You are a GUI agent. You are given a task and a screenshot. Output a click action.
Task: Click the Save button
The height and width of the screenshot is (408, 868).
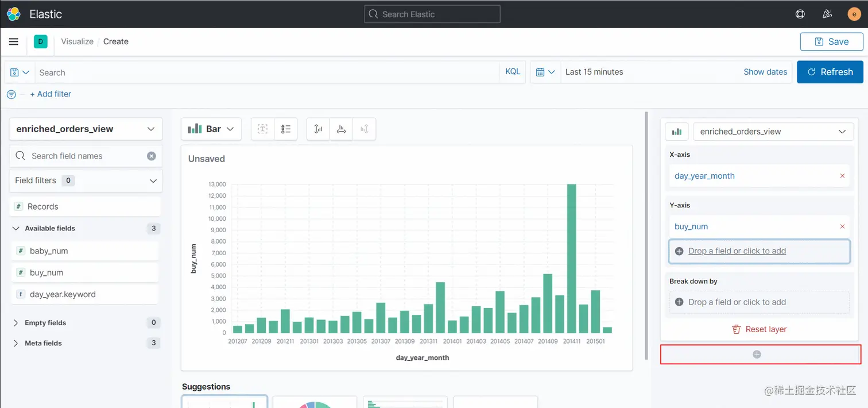click(831, 41)
